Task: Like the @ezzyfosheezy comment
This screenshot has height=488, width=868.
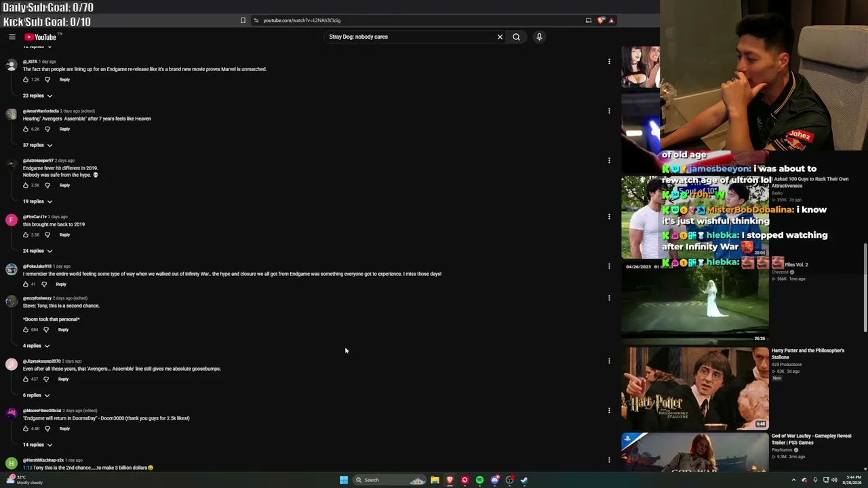Action: 26,329
